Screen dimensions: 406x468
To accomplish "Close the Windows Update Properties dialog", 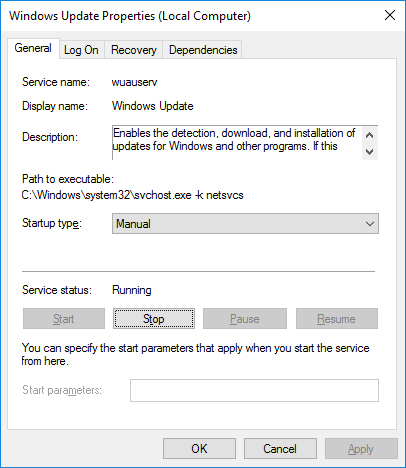I will click(x=390, y=15).
